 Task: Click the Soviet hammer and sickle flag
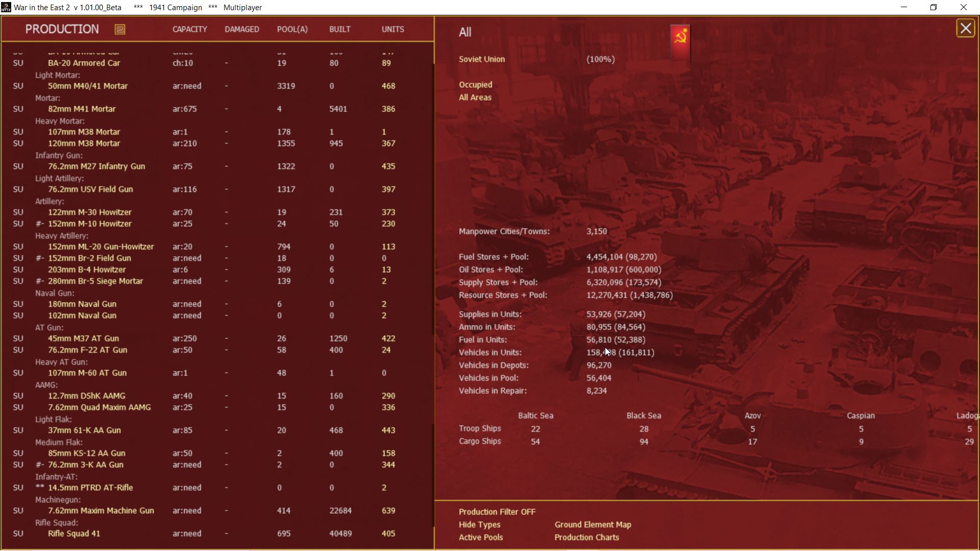click(x=680, y=41)
